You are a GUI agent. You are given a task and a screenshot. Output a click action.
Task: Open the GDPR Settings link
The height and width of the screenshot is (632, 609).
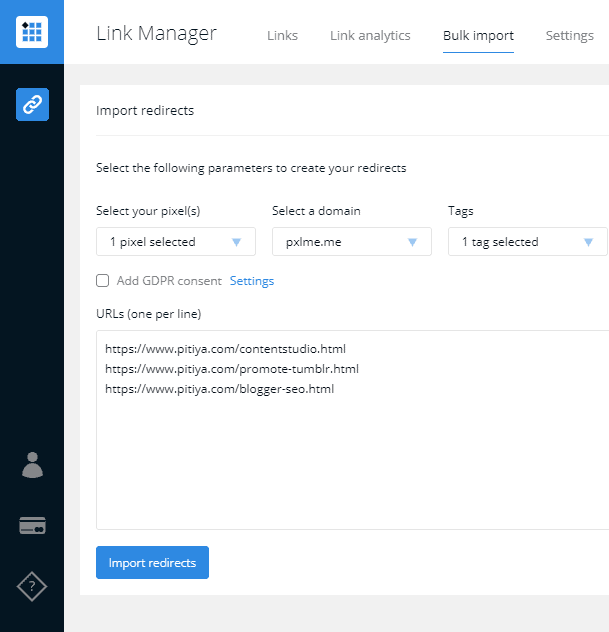click(x=252, y=281)
